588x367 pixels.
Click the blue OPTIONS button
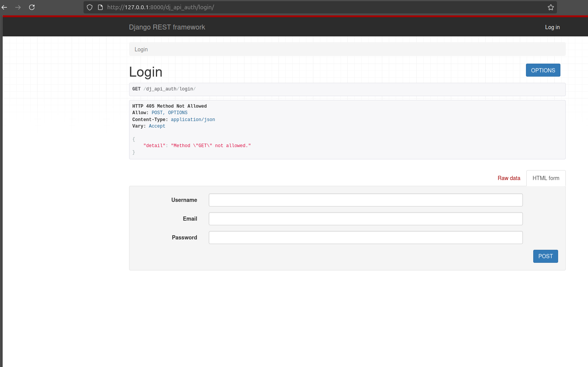click(x=543, y=70)
